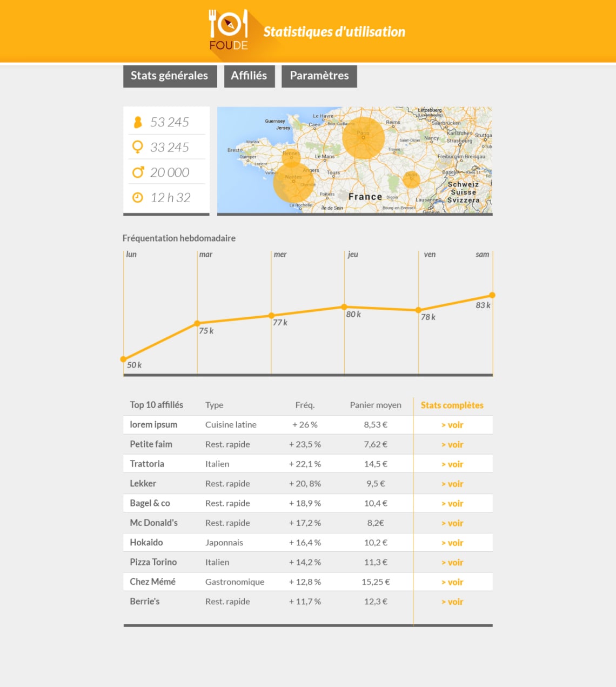Click the large Paris bubble on the map
This screenshot has height=687, width=616.
point(363,137)
